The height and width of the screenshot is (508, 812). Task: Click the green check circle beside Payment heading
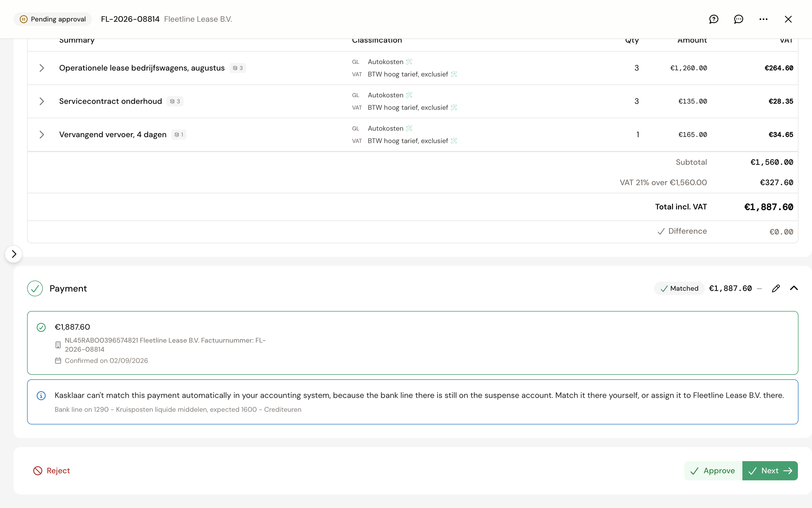[x=35, y=288]
